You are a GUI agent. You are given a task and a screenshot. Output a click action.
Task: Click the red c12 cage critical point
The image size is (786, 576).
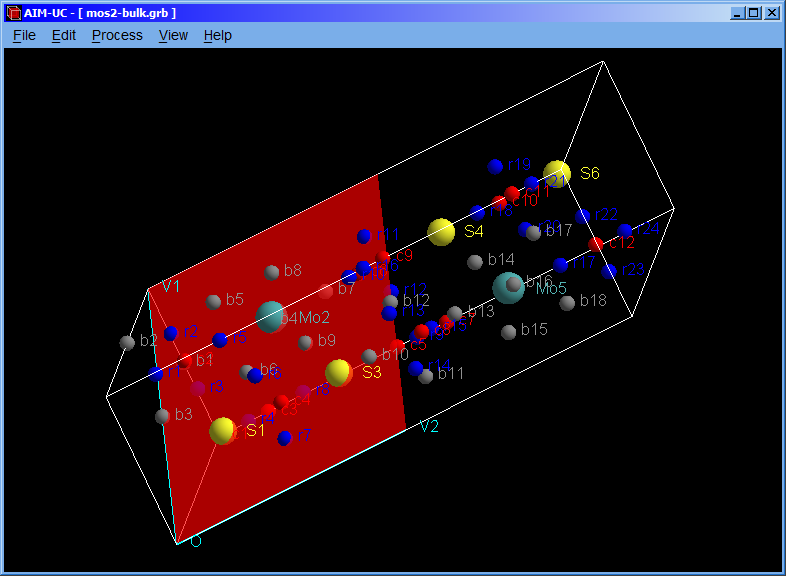click(597, 244)
